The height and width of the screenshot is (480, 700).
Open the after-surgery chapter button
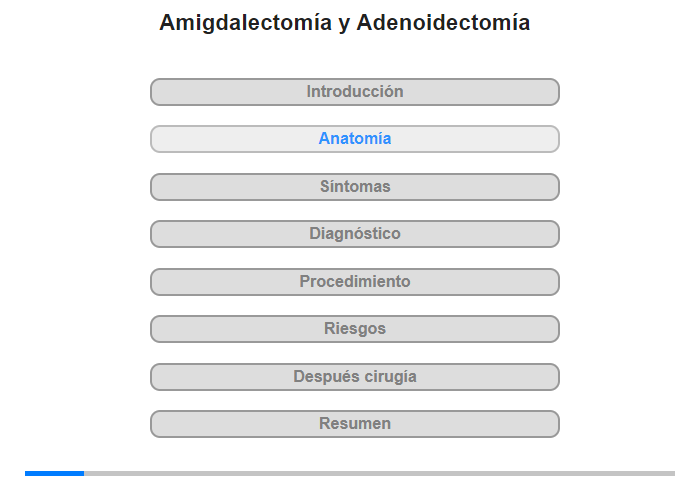coord(355,377)
